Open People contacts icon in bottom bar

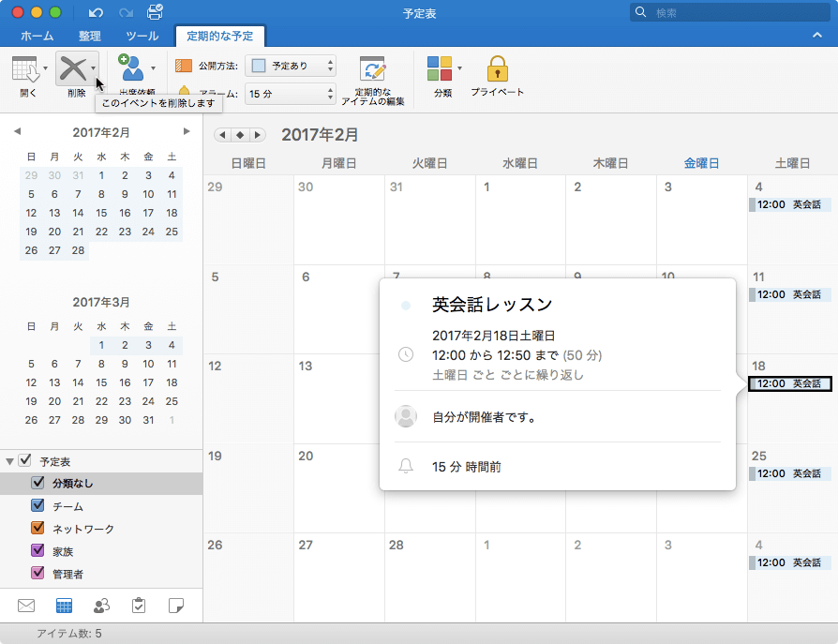point(101,606)
